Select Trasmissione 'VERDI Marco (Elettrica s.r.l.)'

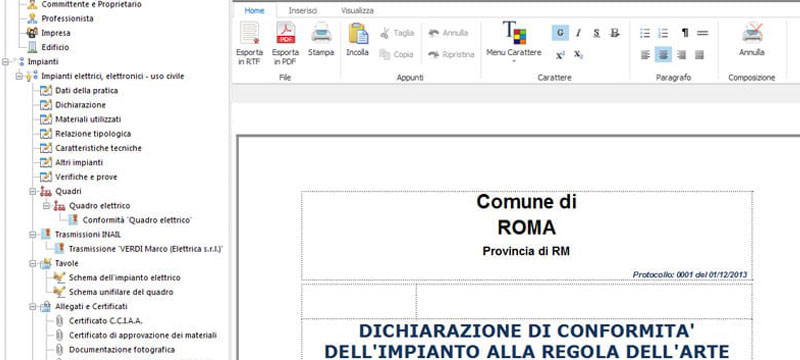pyautogui.click(x=140, y=249)
